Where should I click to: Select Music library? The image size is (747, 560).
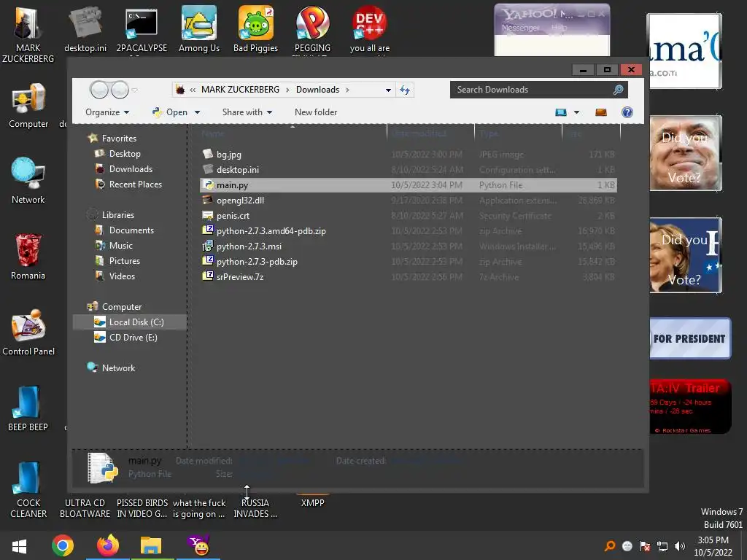(120, 246)
